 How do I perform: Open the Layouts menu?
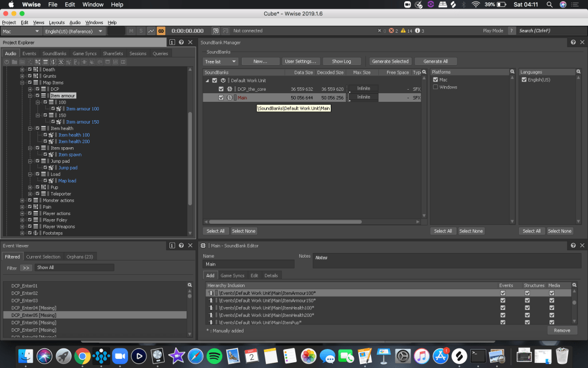tap(56, 22)
